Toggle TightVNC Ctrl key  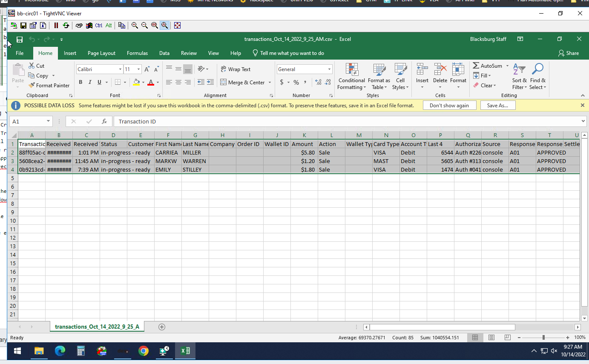(98, 26)
